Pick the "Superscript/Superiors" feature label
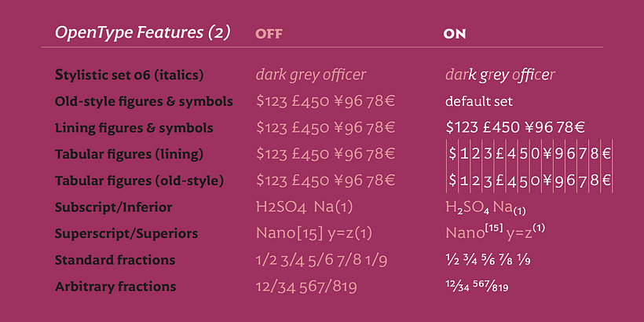 (x=126, y=234)
